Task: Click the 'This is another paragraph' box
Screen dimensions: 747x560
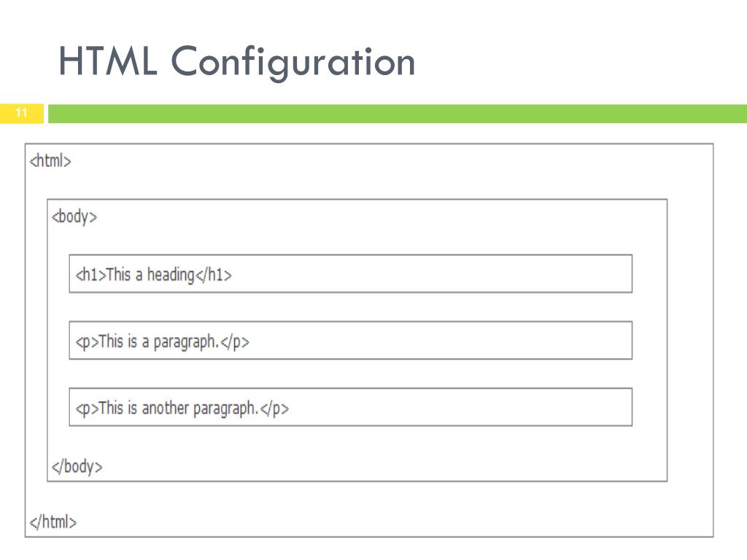Action: (x=351, y=407)
